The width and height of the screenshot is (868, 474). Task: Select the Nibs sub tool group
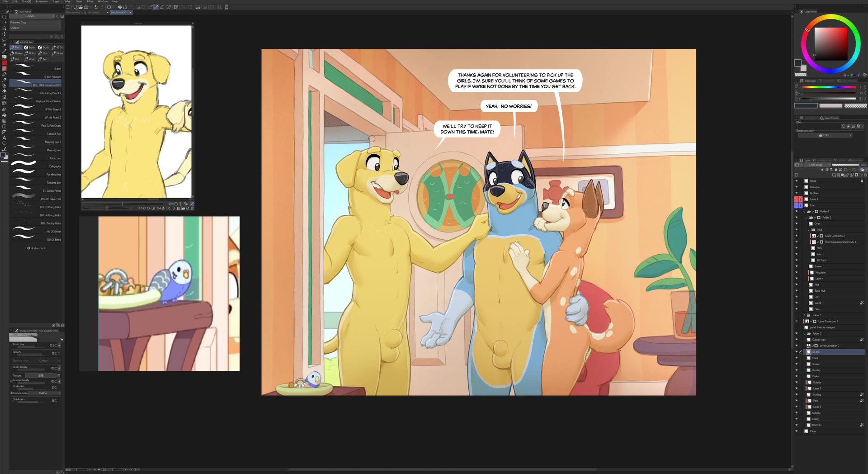point(43,53)
